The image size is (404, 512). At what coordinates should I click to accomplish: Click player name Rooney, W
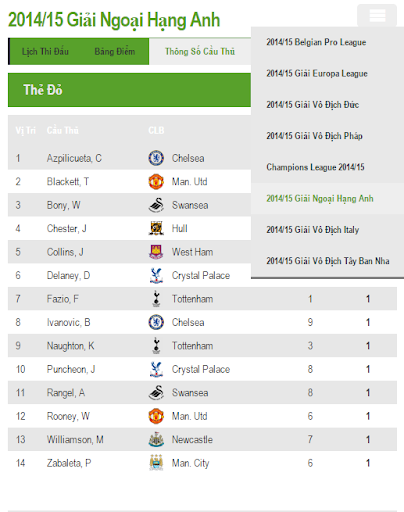pos(68,416)
